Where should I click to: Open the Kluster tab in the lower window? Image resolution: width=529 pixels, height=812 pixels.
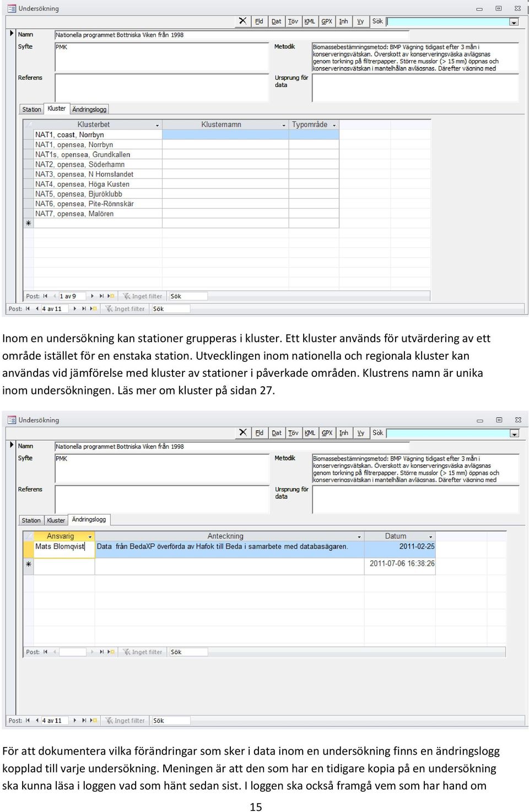tap(56, 521)
